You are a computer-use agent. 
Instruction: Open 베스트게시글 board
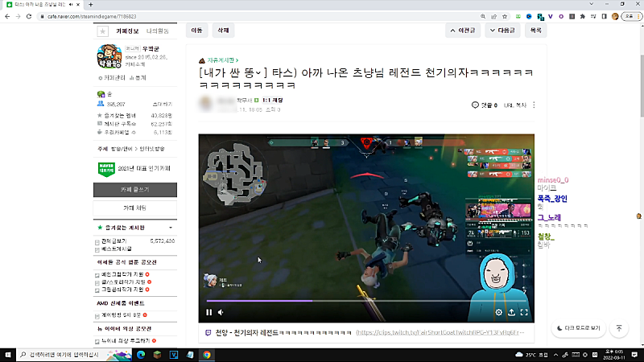point(117,249)
